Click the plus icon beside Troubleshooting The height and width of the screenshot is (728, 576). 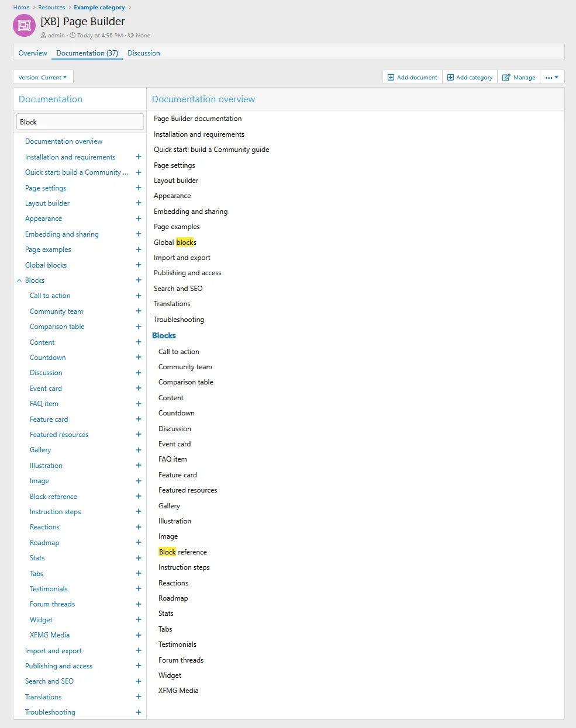(139, 712)
